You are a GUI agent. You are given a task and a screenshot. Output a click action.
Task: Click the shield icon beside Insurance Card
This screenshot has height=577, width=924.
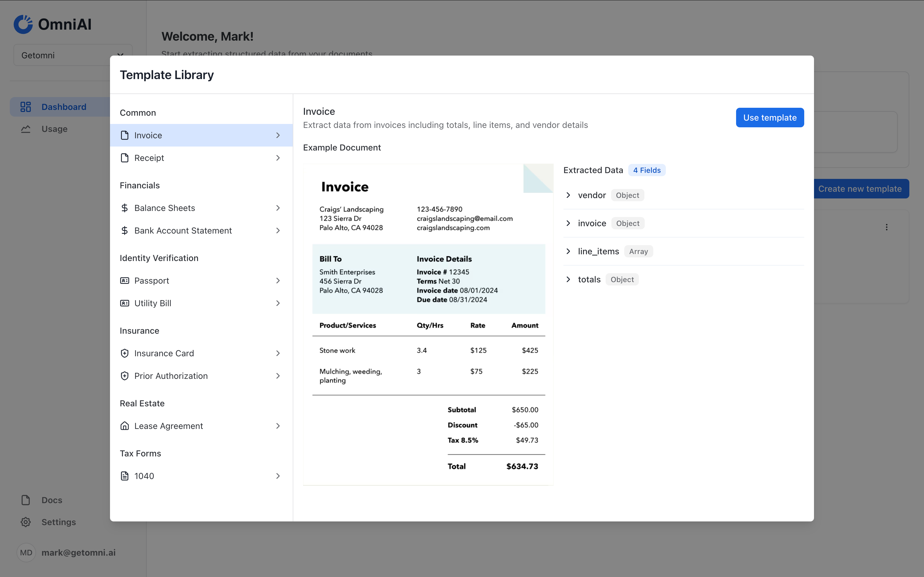pyautogui.click(x=124, y=353)
